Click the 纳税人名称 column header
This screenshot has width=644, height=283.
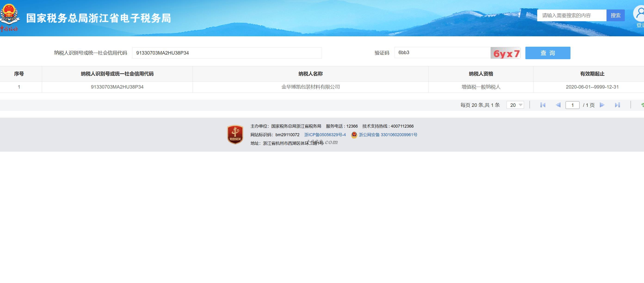coord(310,74)
